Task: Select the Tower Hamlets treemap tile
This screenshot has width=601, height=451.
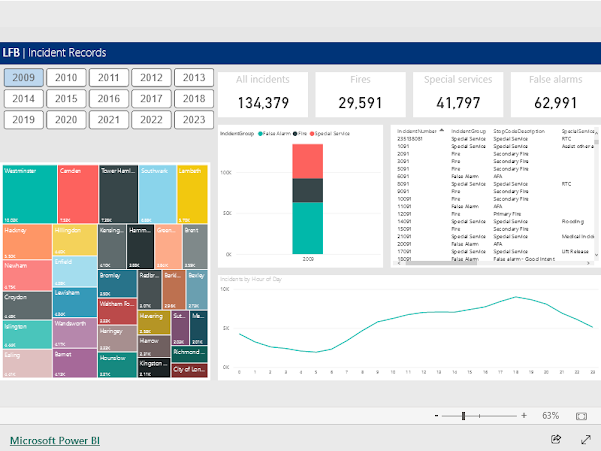Action: pos(118,194)
